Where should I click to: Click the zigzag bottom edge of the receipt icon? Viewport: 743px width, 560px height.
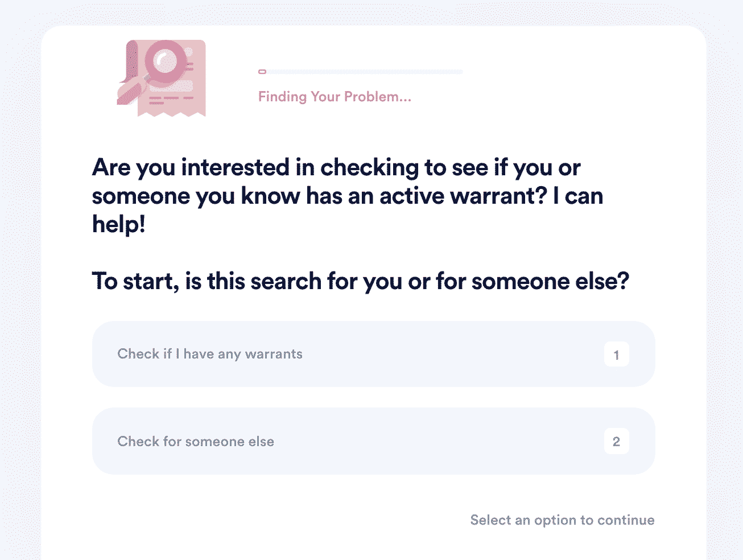click(x=171, y=113)
